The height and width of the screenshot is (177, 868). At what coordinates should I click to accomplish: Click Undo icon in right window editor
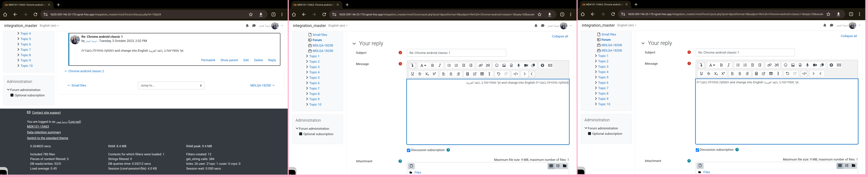click(x=787, y=74)
